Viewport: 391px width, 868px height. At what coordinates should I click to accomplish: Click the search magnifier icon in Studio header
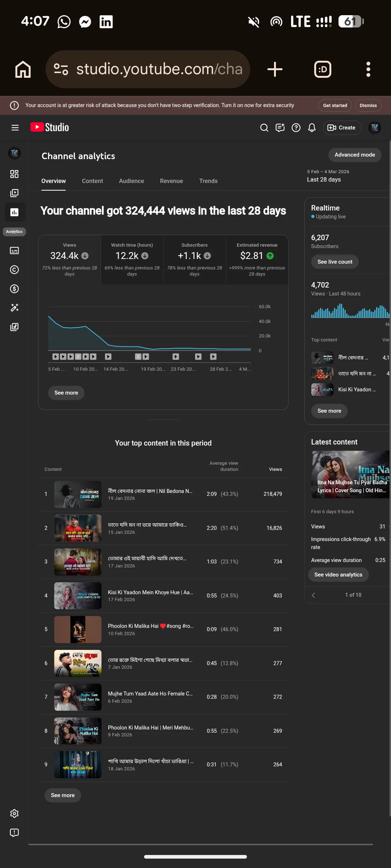coord(264,128)
